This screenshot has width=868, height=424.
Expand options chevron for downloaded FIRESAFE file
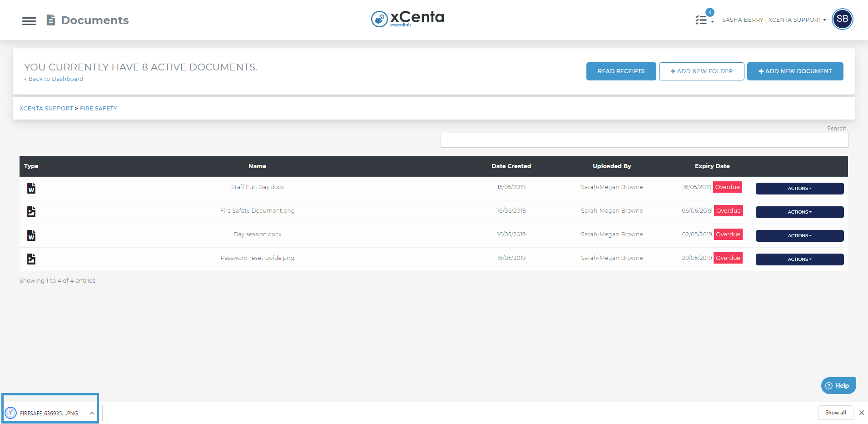click(91, 413)
